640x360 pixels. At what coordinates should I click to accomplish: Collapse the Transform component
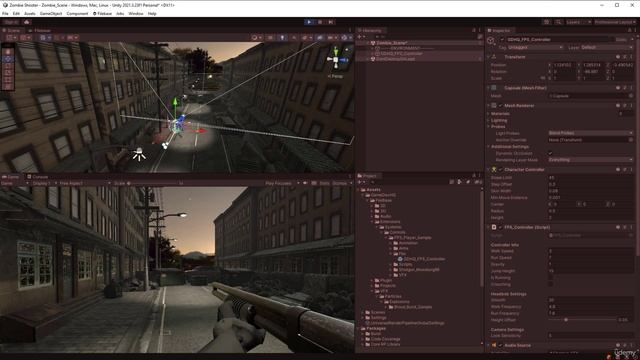tap(489, 57)
